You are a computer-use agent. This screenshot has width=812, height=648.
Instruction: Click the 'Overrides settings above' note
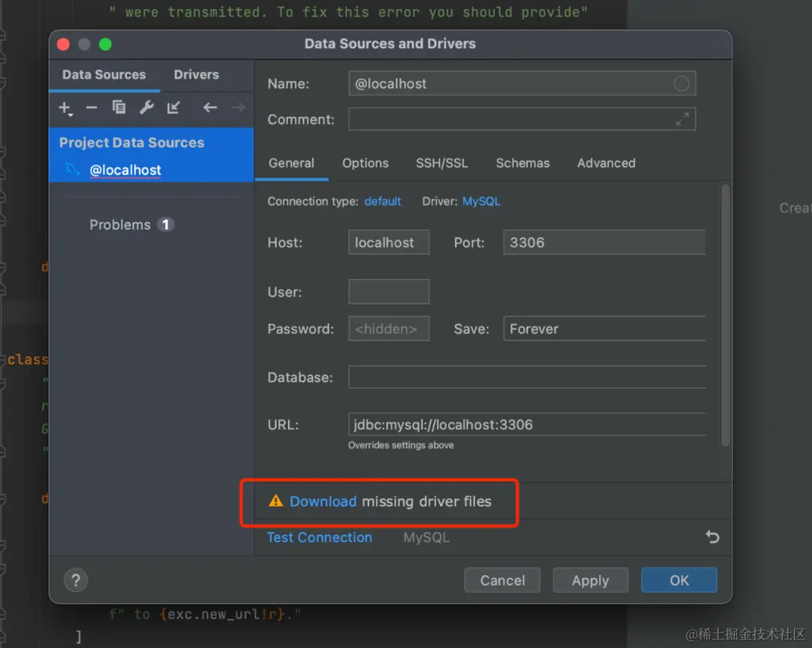[x=401, y=446]
